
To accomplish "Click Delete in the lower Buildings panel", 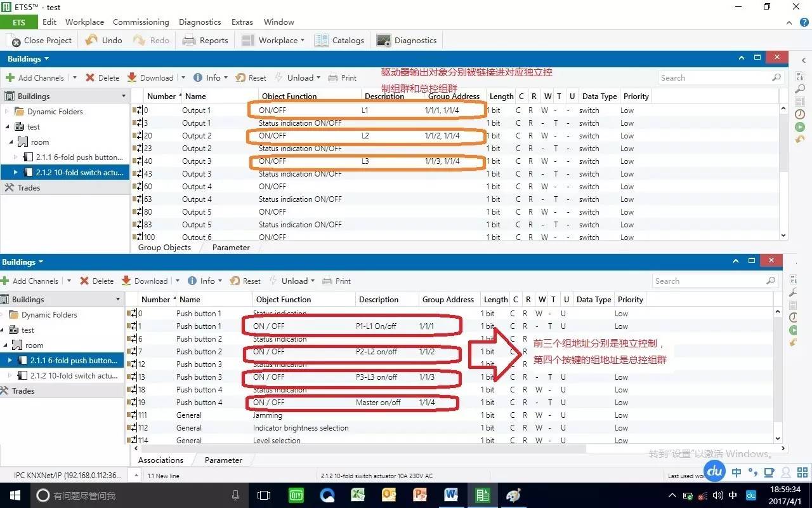I will tap(96, 281).
